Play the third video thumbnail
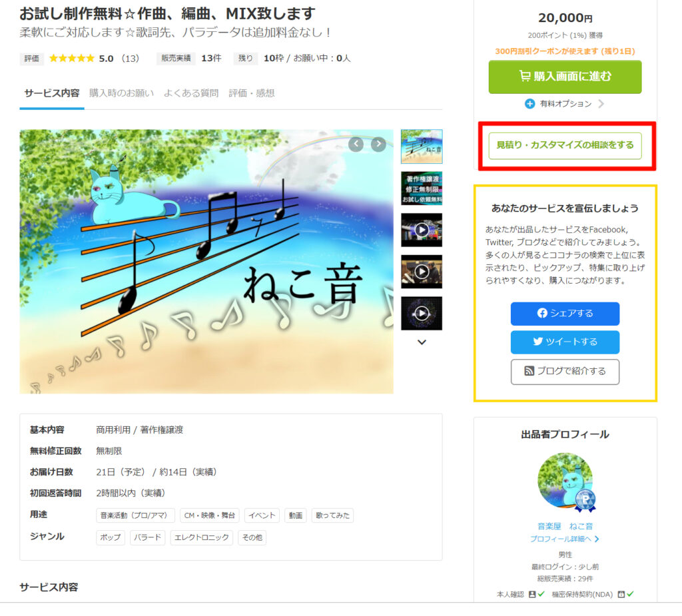The height and width of the screenshot is (616, 682). pos(422,313)
